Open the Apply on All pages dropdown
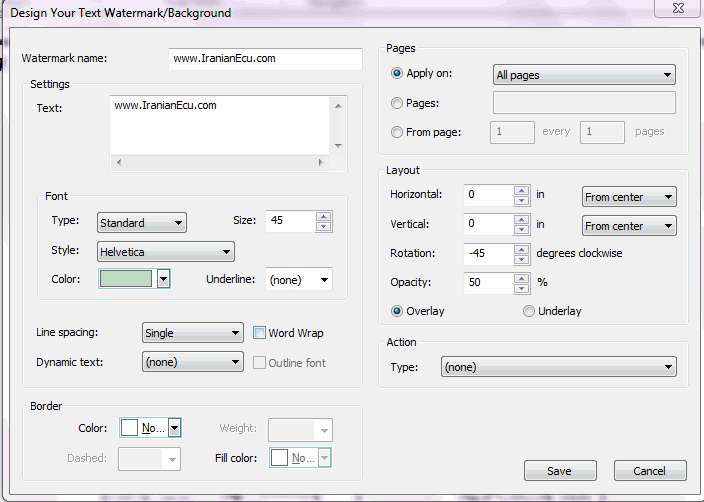Viewport: 704px width, 502px height. click(584, 74)
